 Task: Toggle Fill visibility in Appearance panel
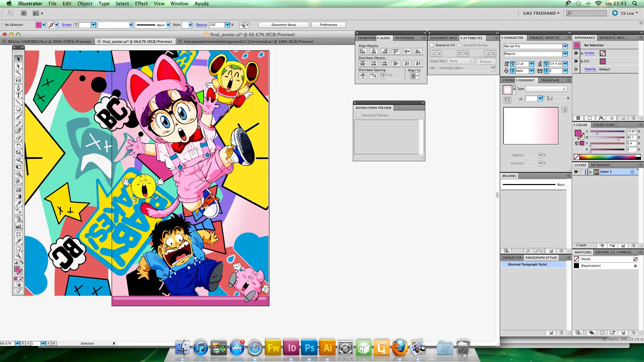(576, 61)
